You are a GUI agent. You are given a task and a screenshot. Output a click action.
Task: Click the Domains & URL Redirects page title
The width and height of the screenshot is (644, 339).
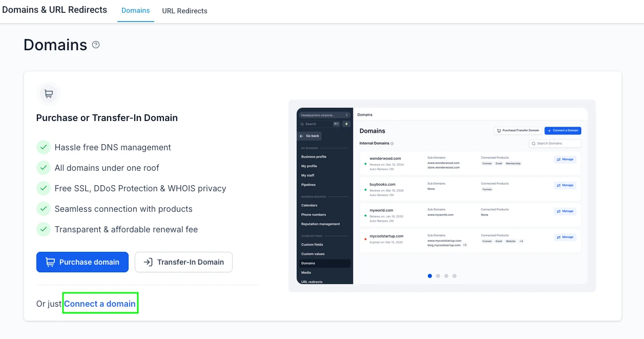[55, 10]
